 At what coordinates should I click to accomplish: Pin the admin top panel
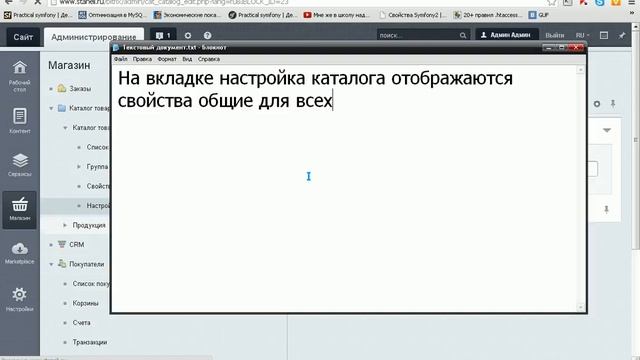[622, 36]
